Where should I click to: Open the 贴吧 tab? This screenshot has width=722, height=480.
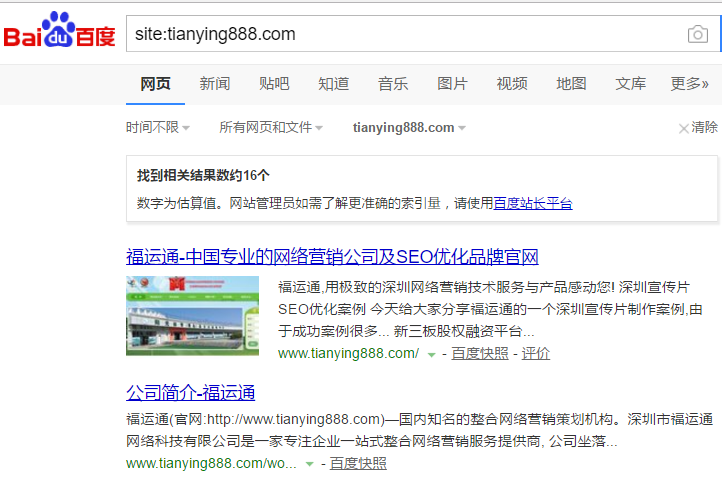[x=274, y=84]
